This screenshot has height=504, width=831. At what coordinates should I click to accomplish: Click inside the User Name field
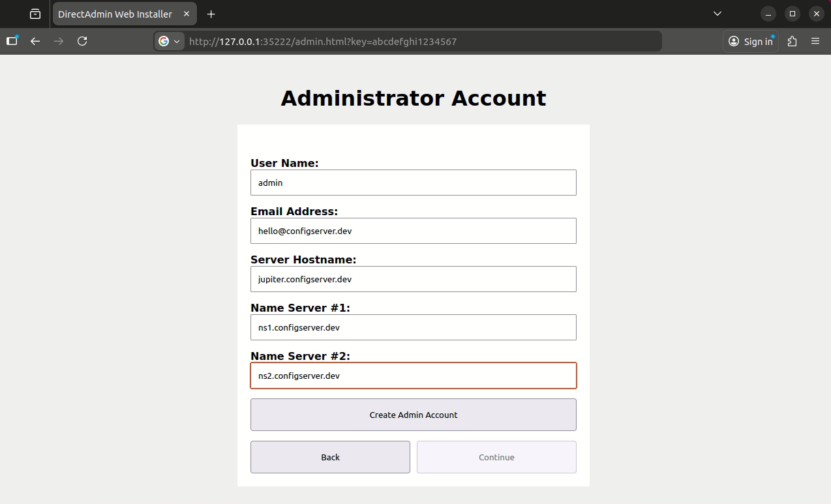coord(414,183)
